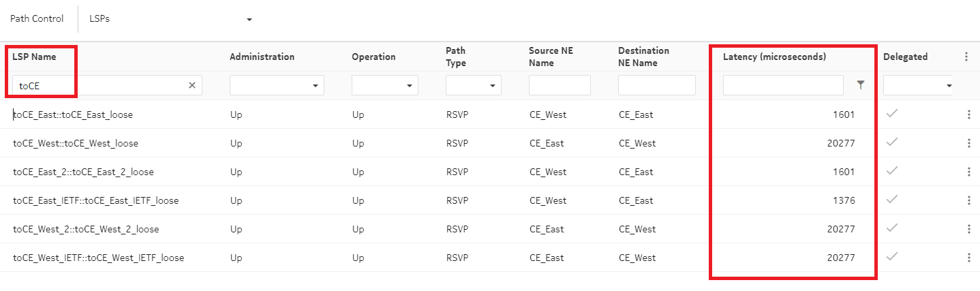Image resolution: width=980 pixels, height=291 pixels.
Task: Open row actions for toCE_West_IETF::toCE_West_IETF_loose
Action: tap(968, 258)
